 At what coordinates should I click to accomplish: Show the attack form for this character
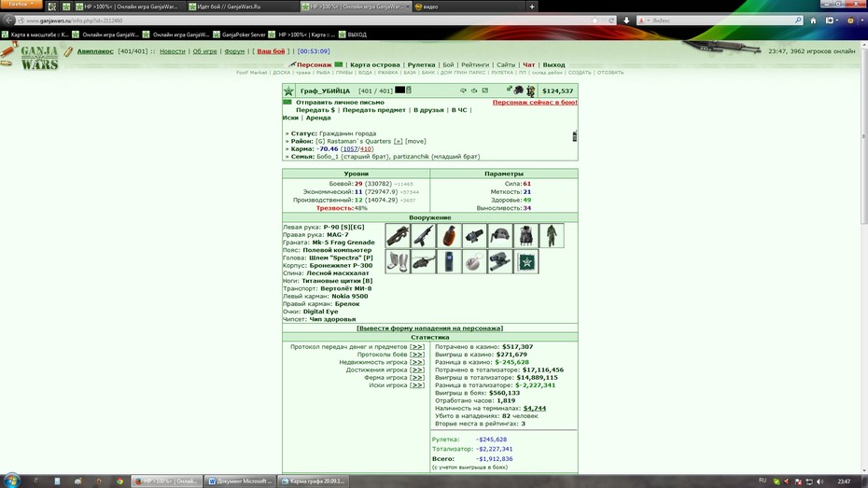tap(429, 328)
